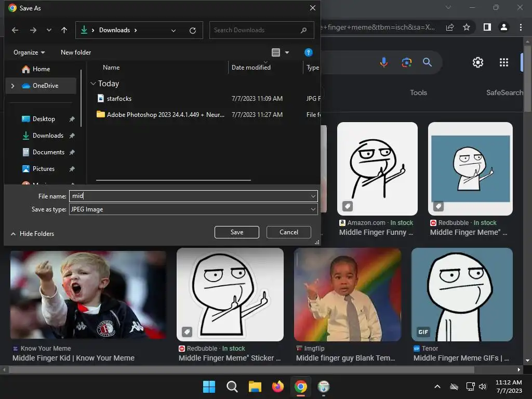532x399 pixels.
Task: Share this page from Chrome address bar
Action: (450, 27)
